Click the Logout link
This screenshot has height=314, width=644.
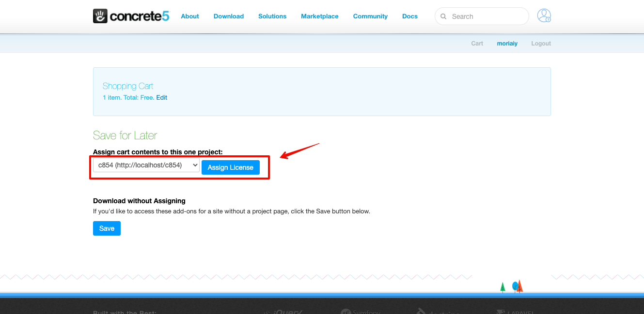[541, 44]
